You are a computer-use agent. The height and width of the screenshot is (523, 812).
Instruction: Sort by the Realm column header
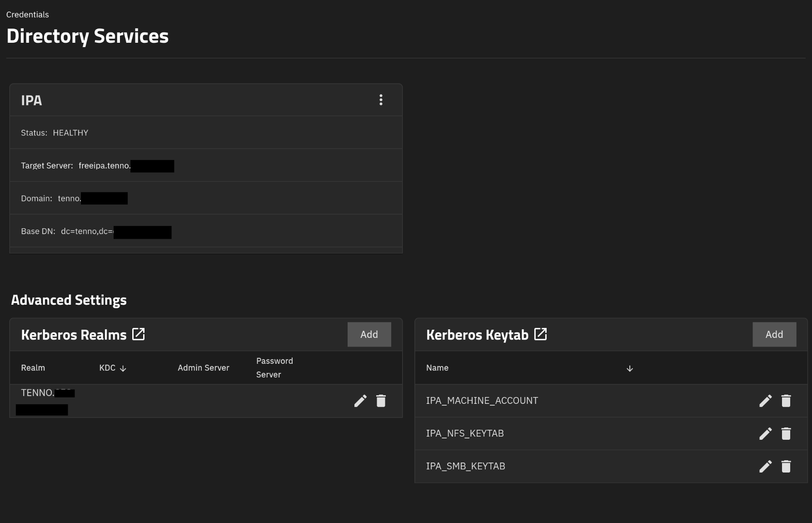coord(33,368)
